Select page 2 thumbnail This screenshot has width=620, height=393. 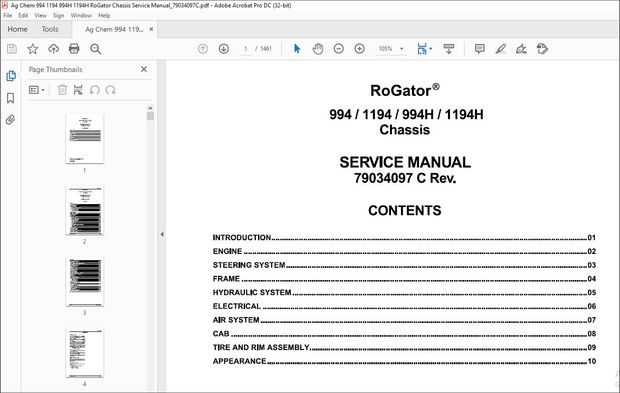click(x=85, y=210)
